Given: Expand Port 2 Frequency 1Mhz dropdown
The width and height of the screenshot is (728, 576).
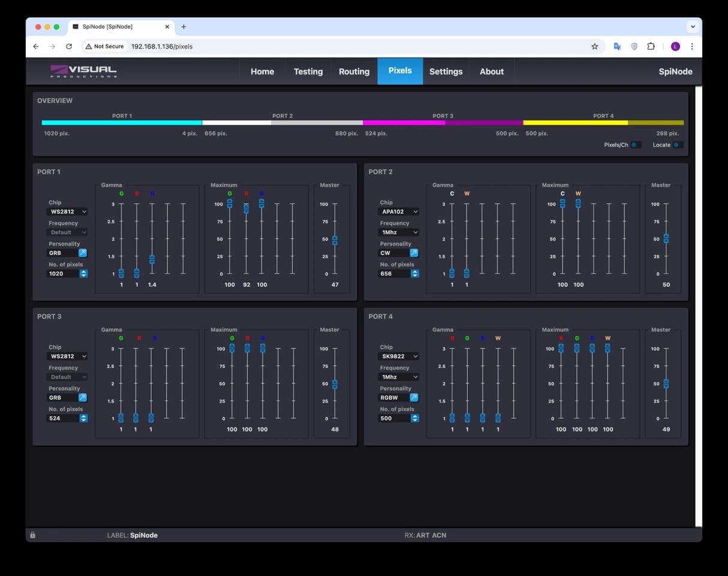Looking at the screenshot, I should coord(399,232).
